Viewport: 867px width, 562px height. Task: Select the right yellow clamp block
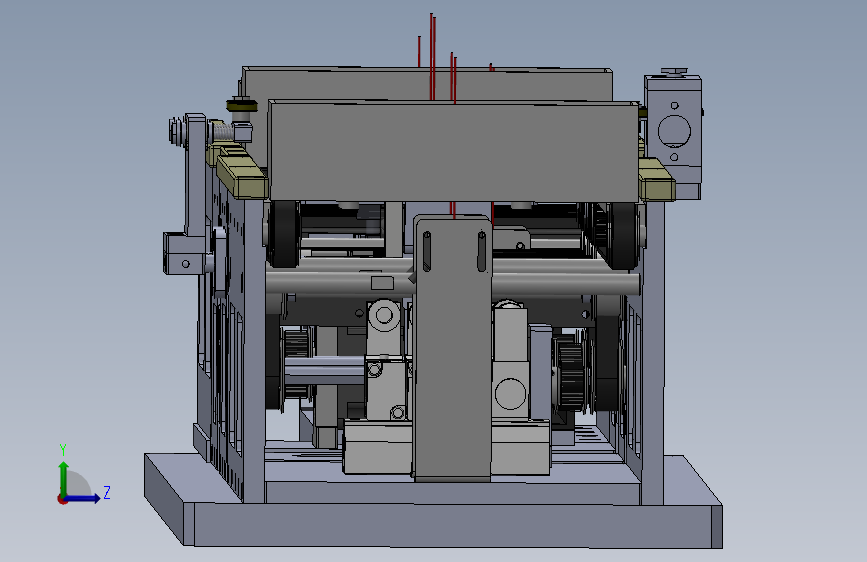(657, 180)
